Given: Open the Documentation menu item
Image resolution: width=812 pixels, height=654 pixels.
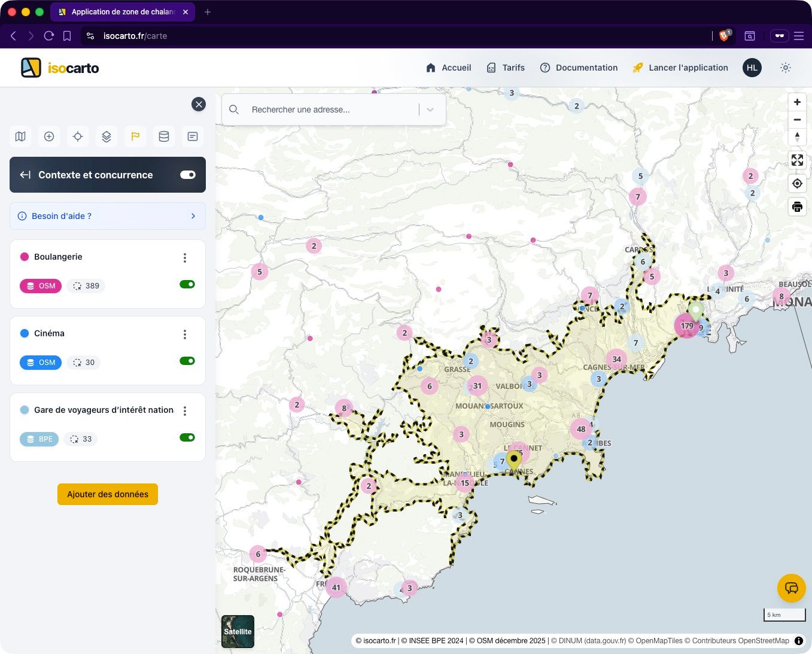Looking at the screenshot, I should [x=586, y=68].
